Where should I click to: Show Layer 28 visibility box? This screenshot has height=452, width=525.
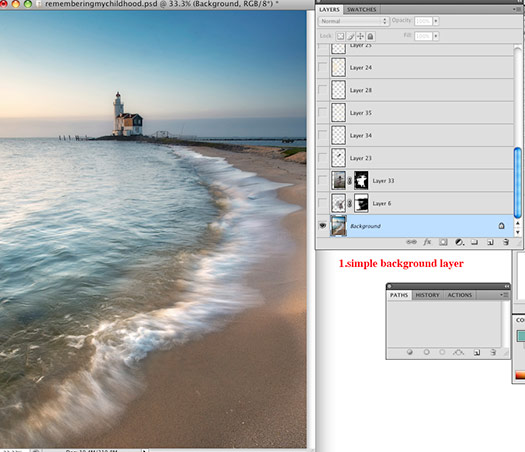(322, 90)
